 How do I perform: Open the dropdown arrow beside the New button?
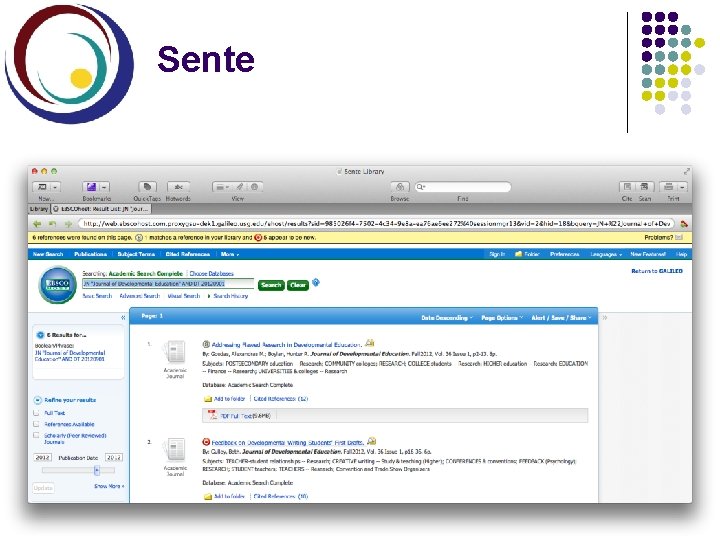click(55, 187)
